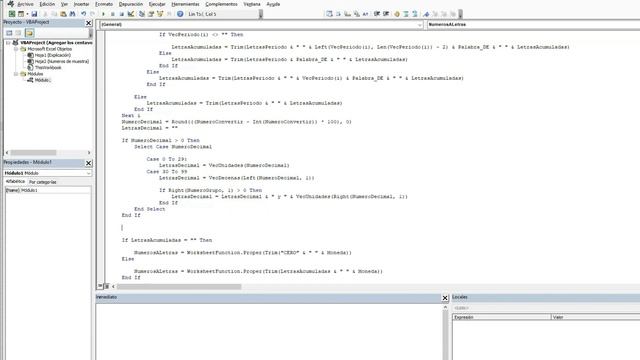
Task: Click View Code icon in Project panel
Action: tap(9, 33)
